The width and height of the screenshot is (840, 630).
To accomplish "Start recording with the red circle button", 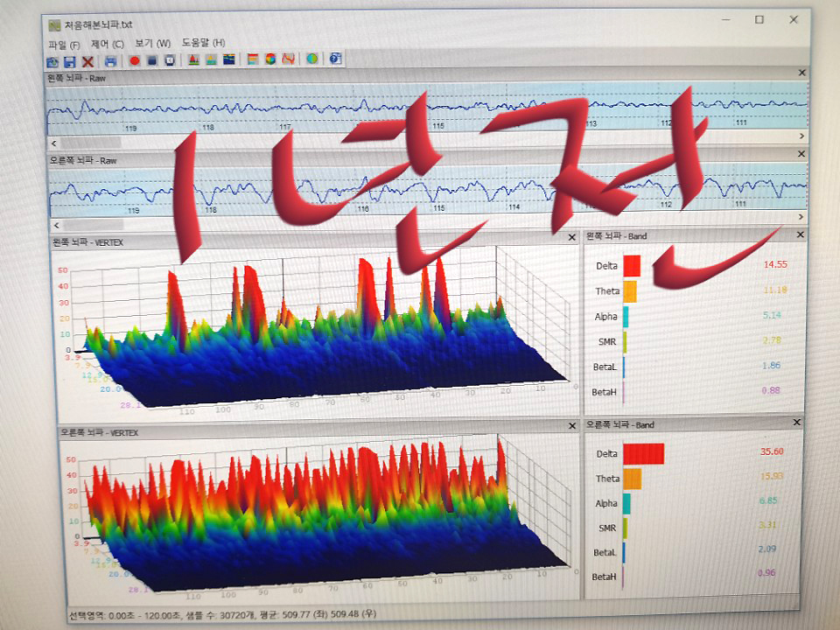I will [135, 60].
